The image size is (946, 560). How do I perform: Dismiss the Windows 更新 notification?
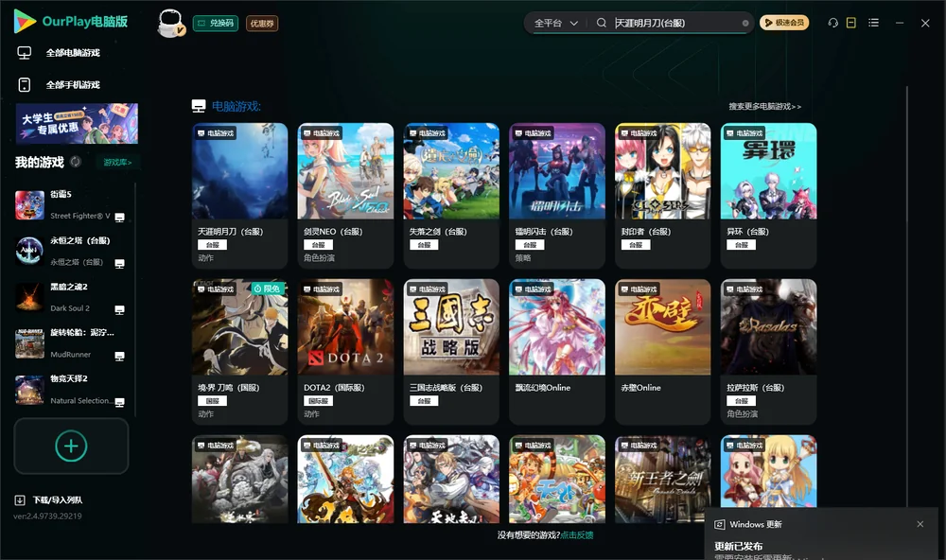920,524
